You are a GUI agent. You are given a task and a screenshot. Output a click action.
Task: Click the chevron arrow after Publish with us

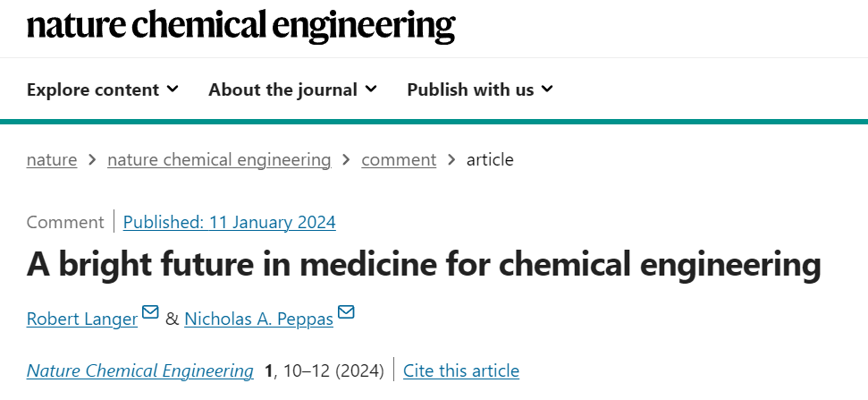pos(547,89)
